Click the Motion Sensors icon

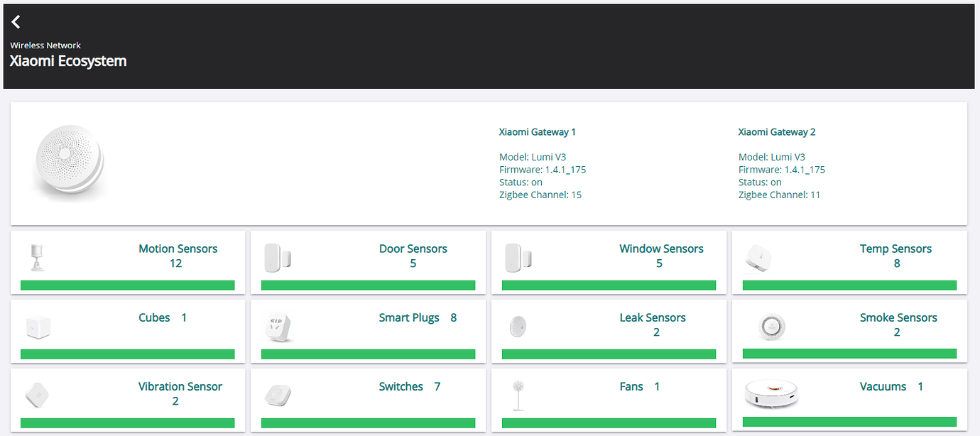point(37,257)
